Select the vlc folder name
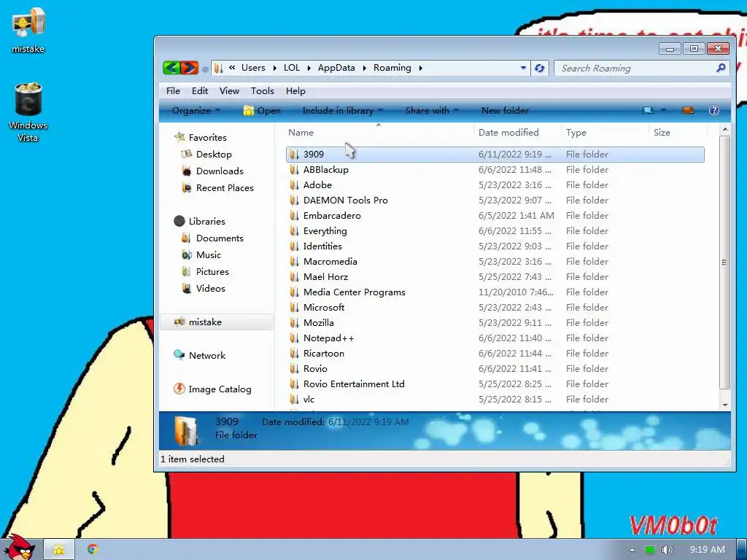 coord(309,400)
